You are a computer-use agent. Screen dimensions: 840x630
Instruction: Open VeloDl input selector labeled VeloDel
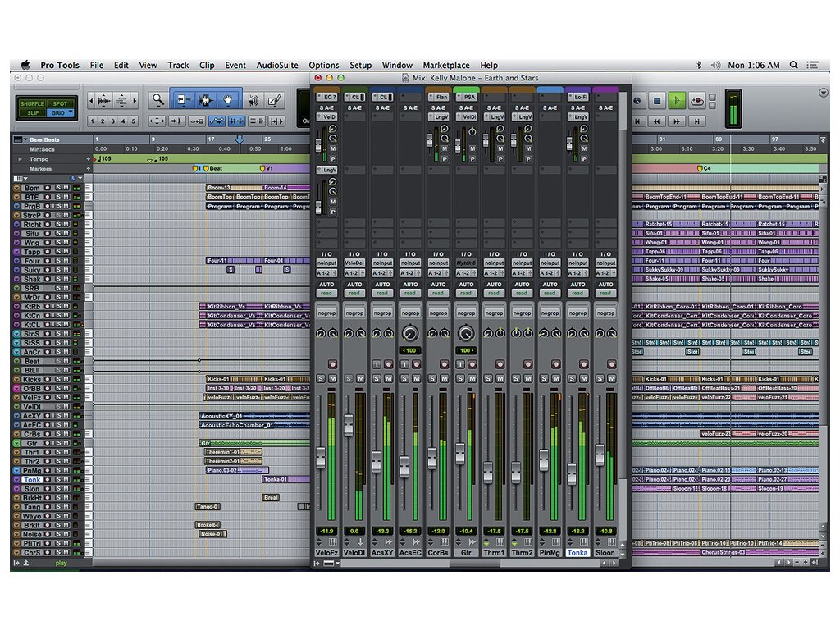coord(354,263)
